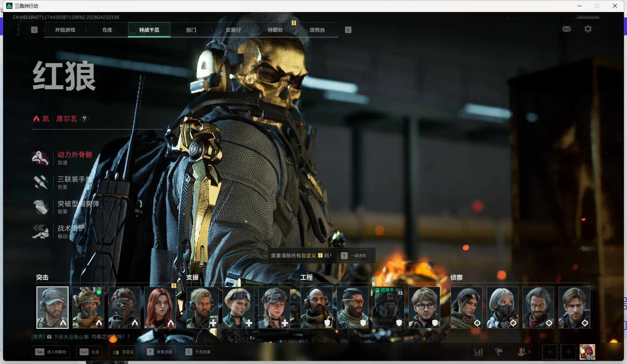Image resolution: width=627 pixels, height=364 pixels.
Task: Open the mail inbox envelope icon
Action: (566, 29)
